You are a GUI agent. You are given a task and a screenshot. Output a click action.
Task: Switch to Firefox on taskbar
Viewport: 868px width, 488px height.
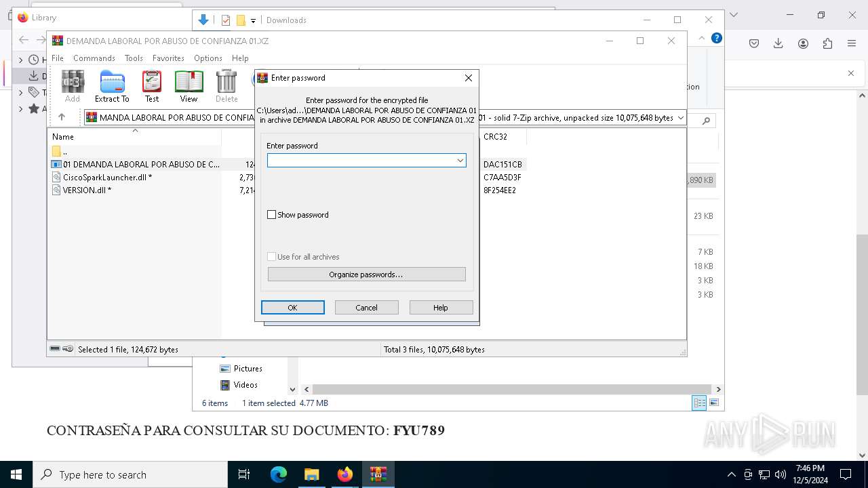345,474
